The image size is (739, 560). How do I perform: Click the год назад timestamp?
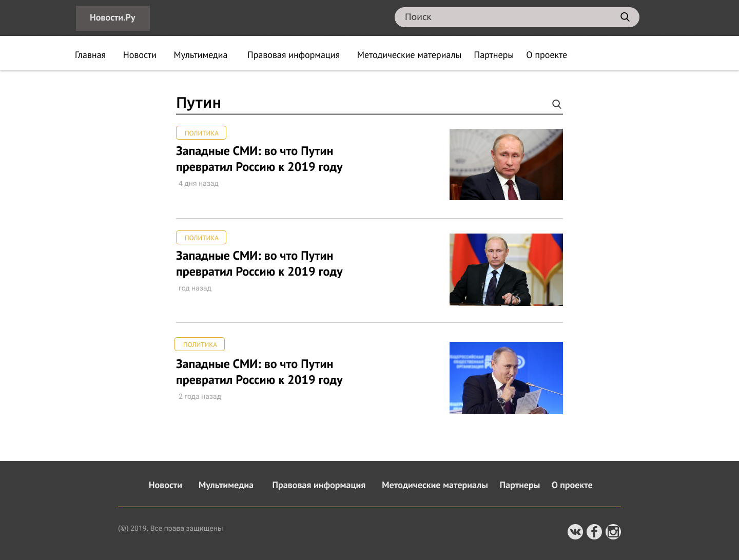tap(195, 288)
